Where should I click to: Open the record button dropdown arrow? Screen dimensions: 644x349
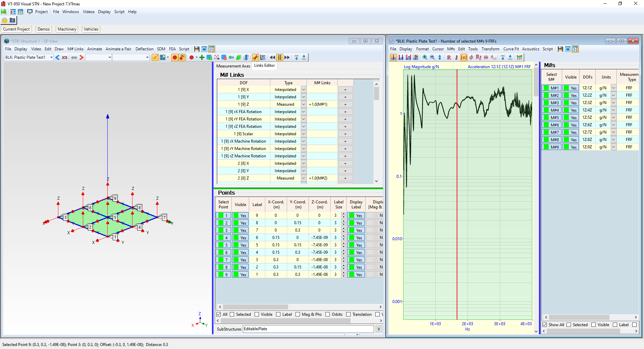[197, 57]
